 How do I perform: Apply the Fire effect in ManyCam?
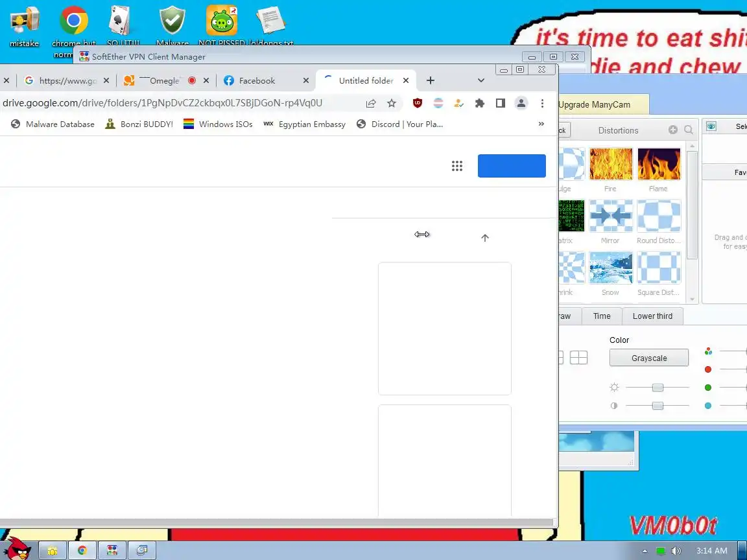pyautogui.click(x=610, y=170)
